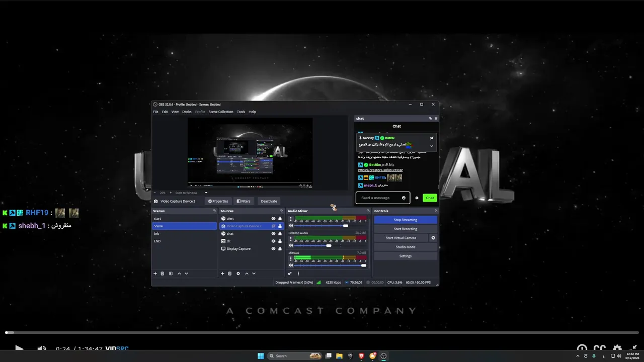Add a new source with plus icon
The width and height of the screenshot is (644, 362).
222,274
